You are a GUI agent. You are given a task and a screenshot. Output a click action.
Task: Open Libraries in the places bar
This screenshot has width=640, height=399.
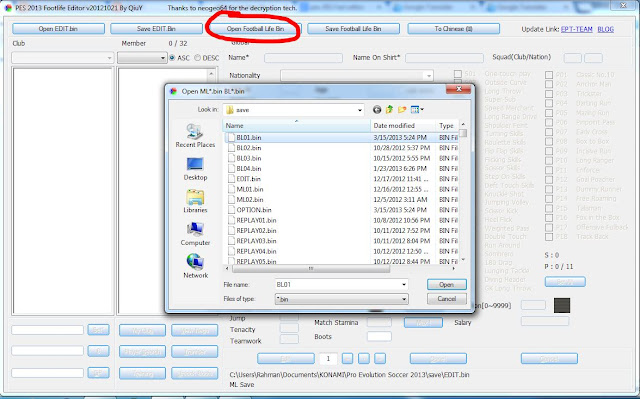195,201
